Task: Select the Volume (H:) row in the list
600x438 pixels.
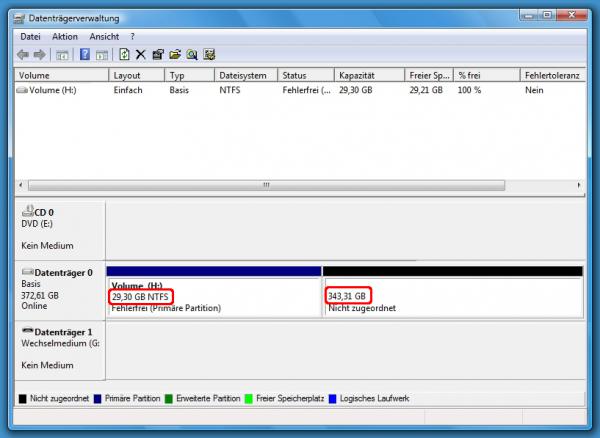Action: 300,90
